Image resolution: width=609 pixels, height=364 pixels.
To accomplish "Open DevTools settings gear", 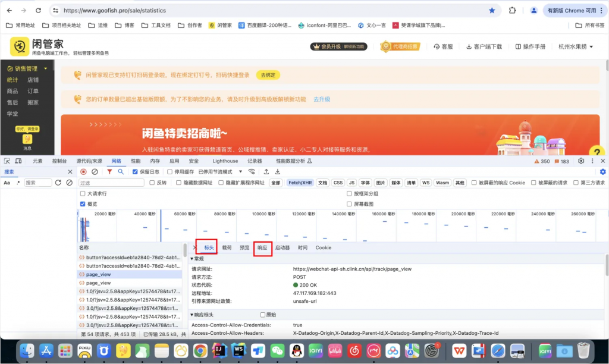I will [x=581, y=161].
